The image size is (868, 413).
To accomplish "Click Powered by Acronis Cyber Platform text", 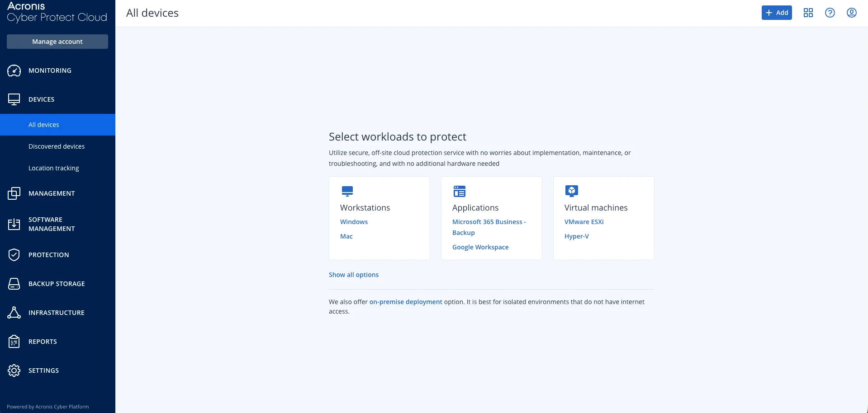I will coord(48,407).
